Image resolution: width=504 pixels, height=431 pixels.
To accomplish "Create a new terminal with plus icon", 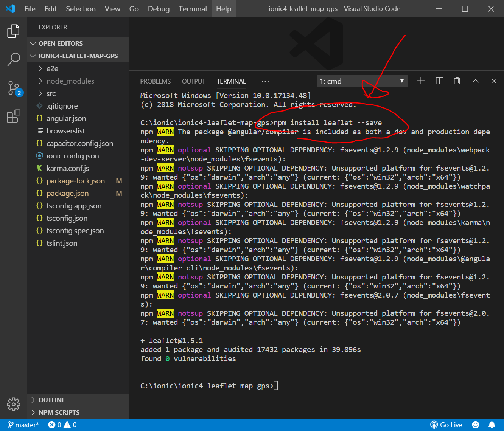I will (x=421, y=81).
